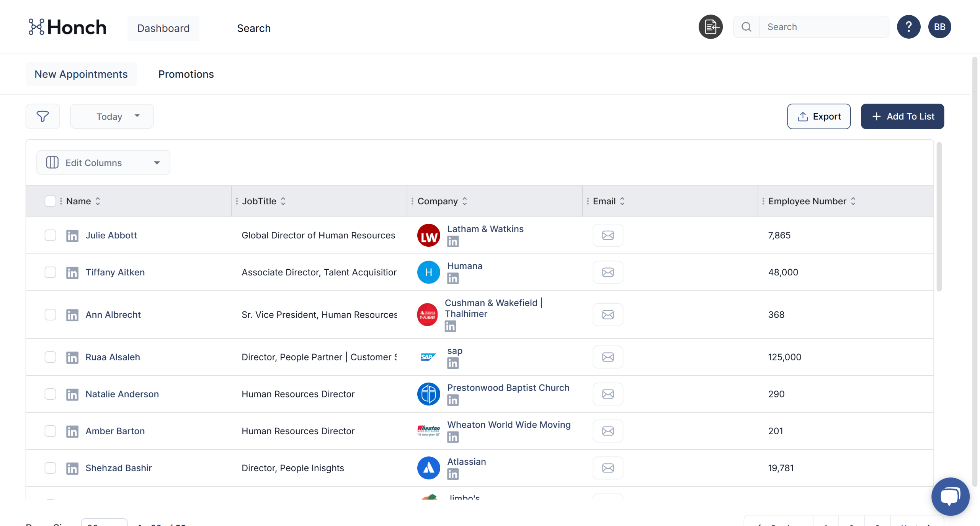Click Atlassian company logo
Image resolution: width=980 pixels, height=526 pixels.
pos(428,468)
